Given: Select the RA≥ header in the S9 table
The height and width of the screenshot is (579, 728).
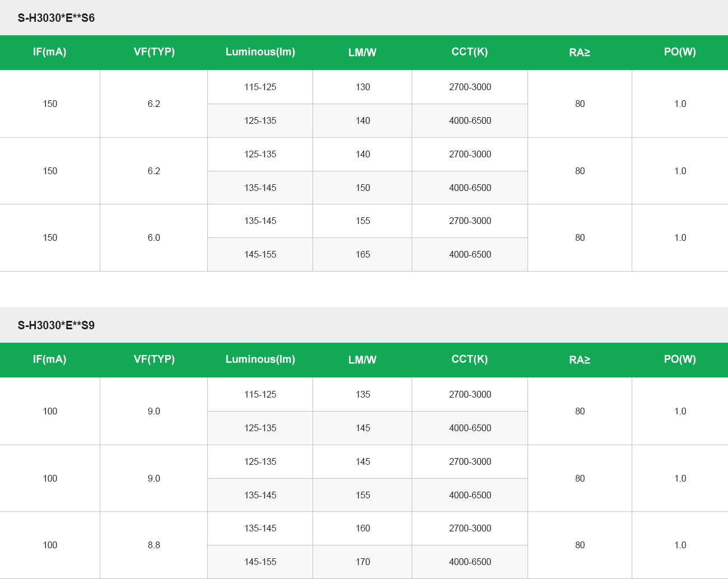Looking at the screenshot, I should coord(580,360).
